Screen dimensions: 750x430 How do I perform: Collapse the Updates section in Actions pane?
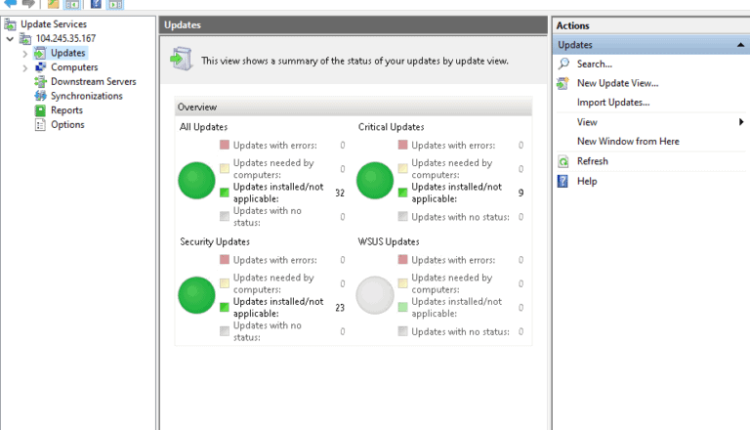[741, 45]
